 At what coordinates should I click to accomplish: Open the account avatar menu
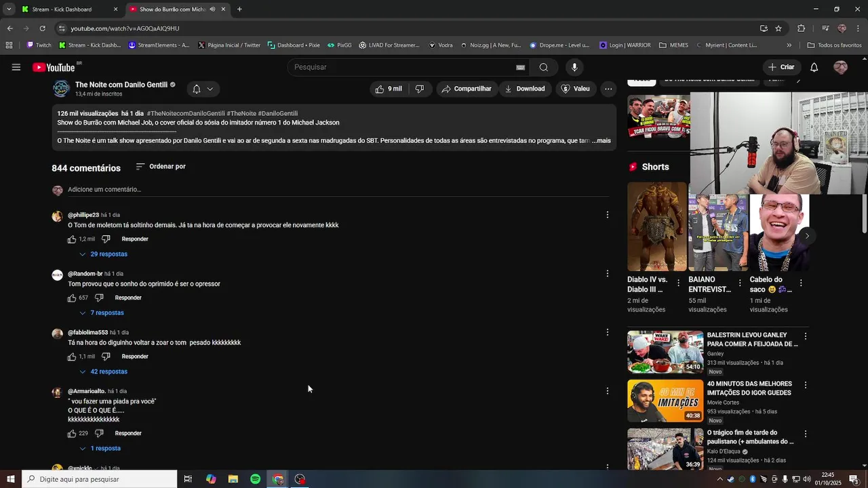(x=840, y=67)
